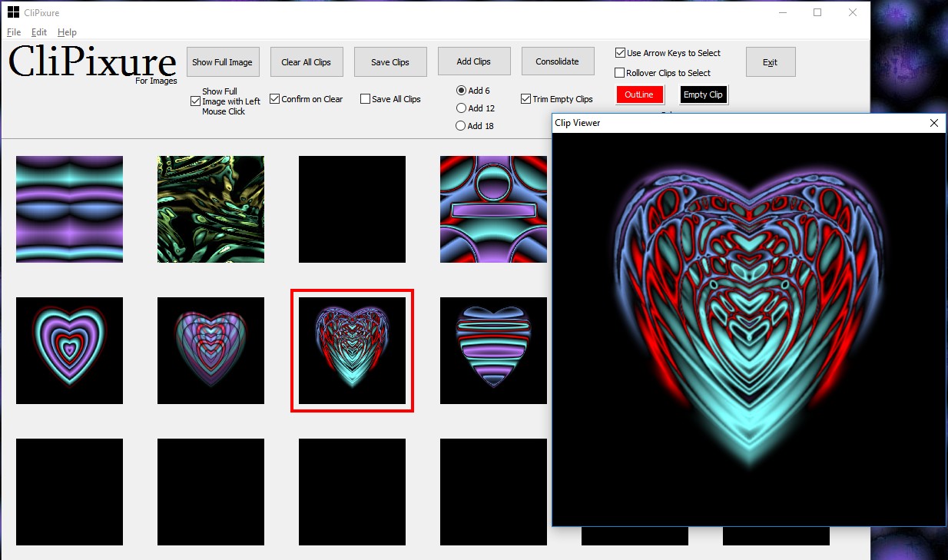Image resolution: width=948 pixels, height=560 pixels.
Task: Select the green swirly abstract clip thumbnail
Action: [x=210, y=209]
